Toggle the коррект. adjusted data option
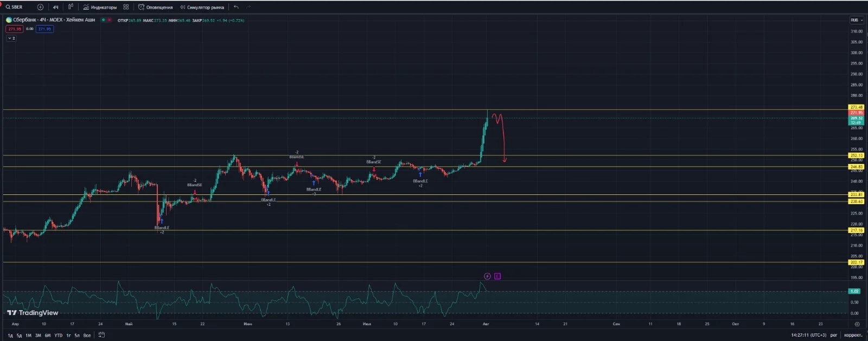Screen dimensions: 868x341 click(853, 335)
